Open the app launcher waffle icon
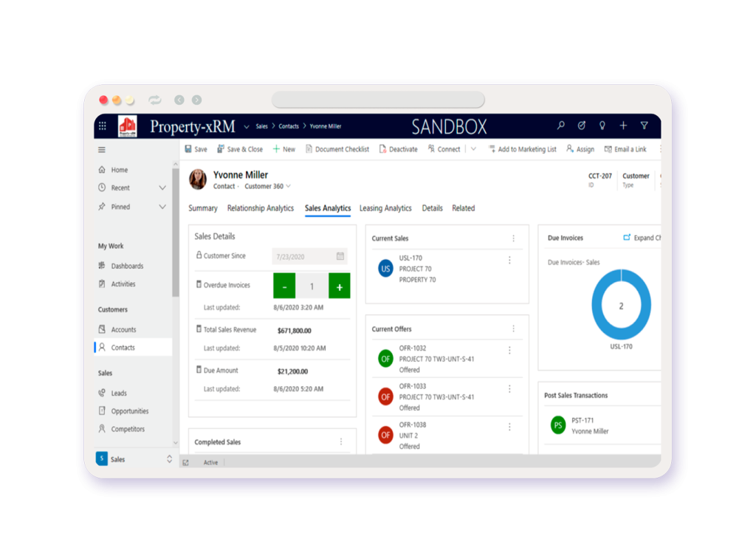 pyautogui.click(x=102, y=126)
